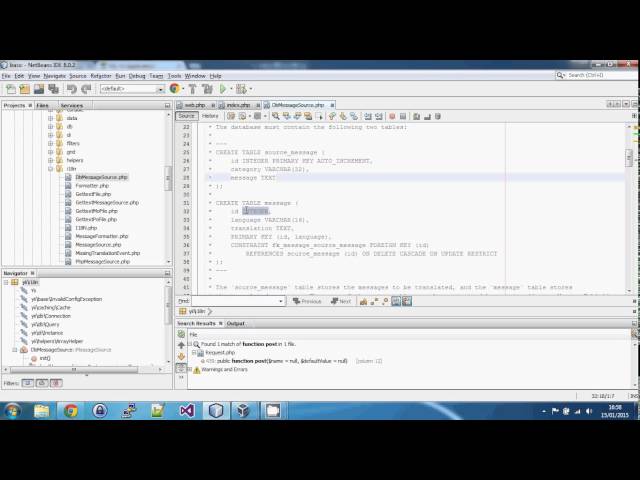This screenshot has width=640, height=480.
Task: Click the volume speaker tray icon
Action: click(x=589, y=411)
